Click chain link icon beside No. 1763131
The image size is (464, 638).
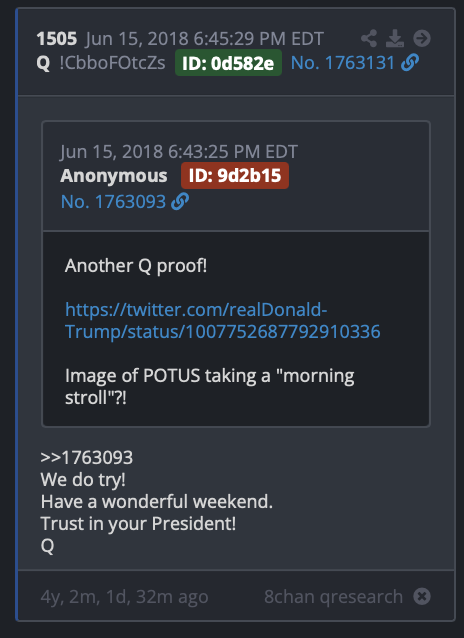[x=410, y=63]
